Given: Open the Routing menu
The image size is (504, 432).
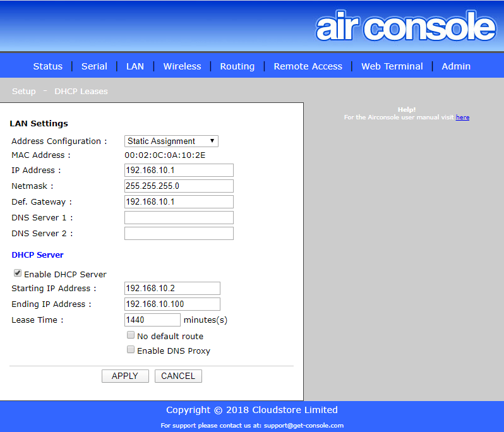Looking at the screenshot, I should (237, 66).
